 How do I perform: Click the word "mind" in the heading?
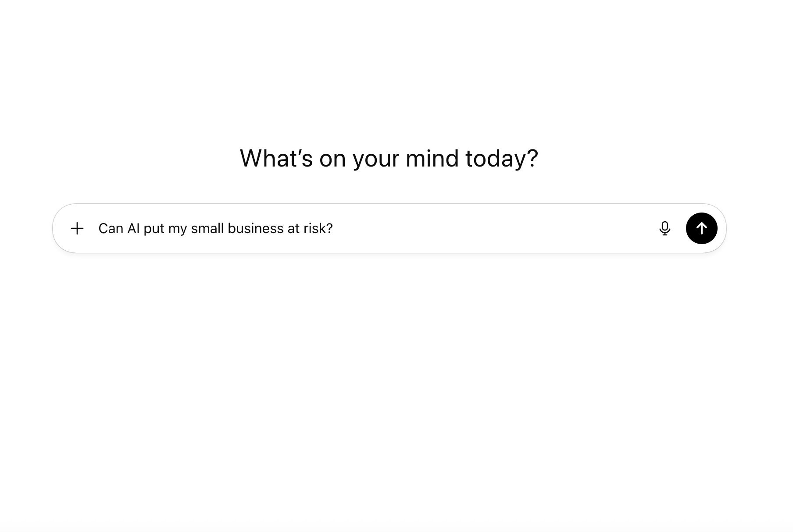432,158
